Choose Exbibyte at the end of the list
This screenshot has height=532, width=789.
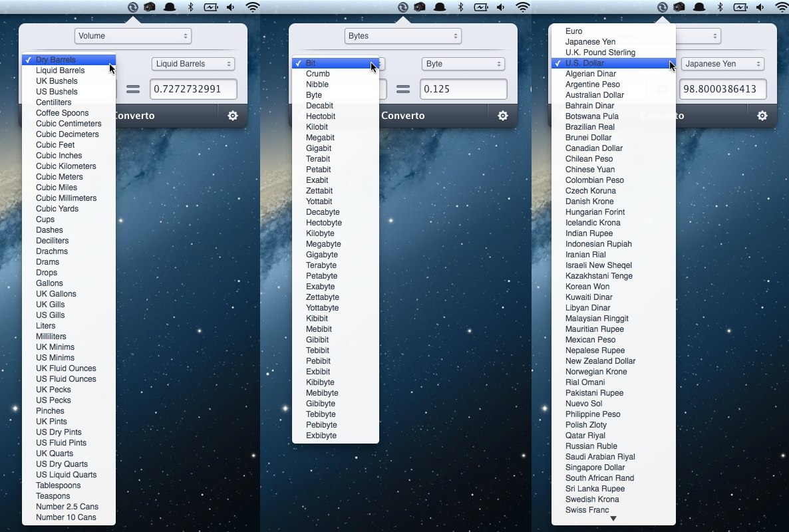(x=335, y=436)
